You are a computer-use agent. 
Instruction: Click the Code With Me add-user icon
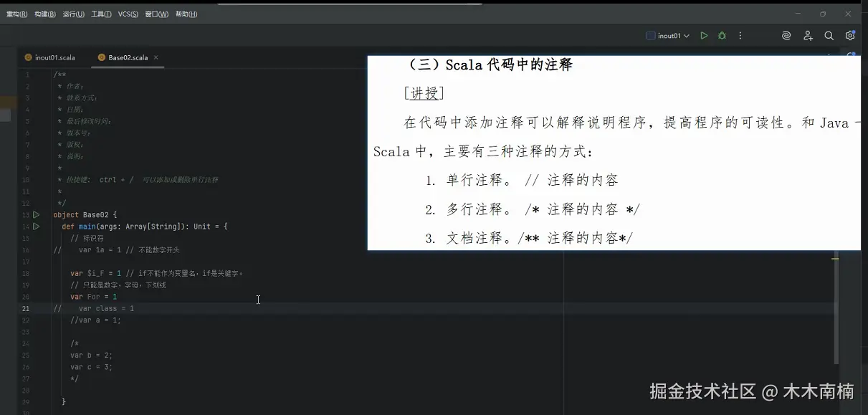pyautogui.click(x=807, y=34)
